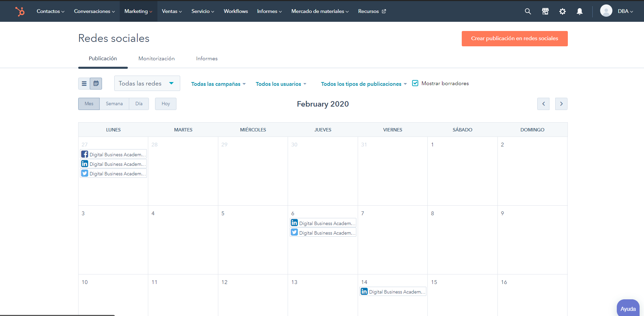Open Twitter post on February 6

click(x=323, y=233)
